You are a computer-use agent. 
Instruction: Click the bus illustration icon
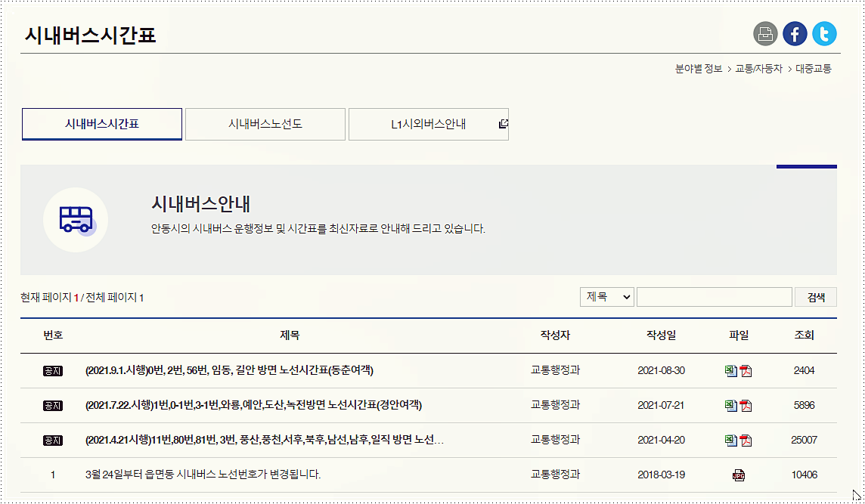pos(76,219)
